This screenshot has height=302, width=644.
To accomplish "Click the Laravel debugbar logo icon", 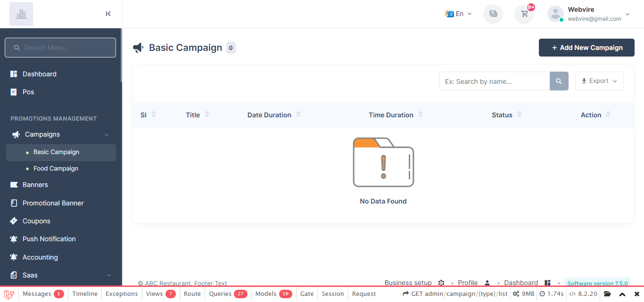I will (9, 294).
